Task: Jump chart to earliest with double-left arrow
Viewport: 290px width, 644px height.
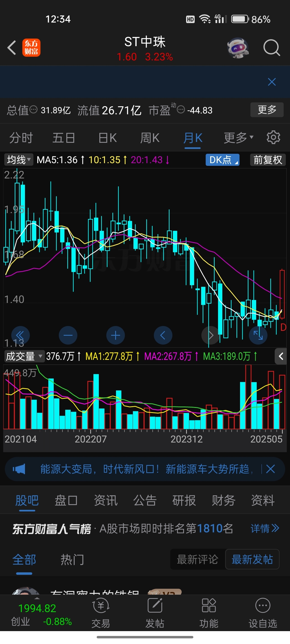Action: click(x=20, y=335)
